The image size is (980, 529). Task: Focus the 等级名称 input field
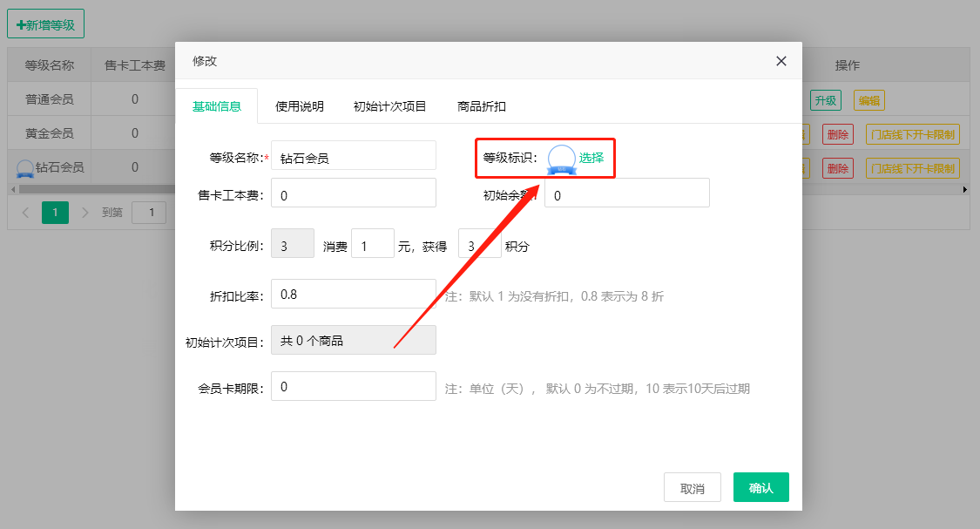(x=353, y=156)
